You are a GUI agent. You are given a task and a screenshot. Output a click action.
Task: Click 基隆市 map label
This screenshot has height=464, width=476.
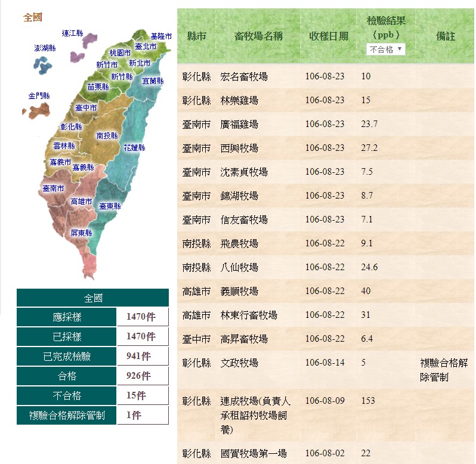click(x=160, y=36)
